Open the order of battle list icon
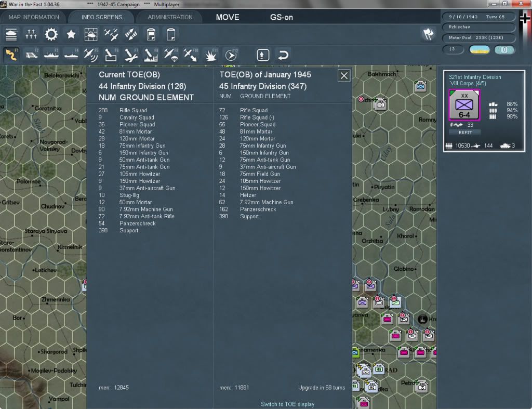This screenshot has height=409, width=532. point(11,34)
